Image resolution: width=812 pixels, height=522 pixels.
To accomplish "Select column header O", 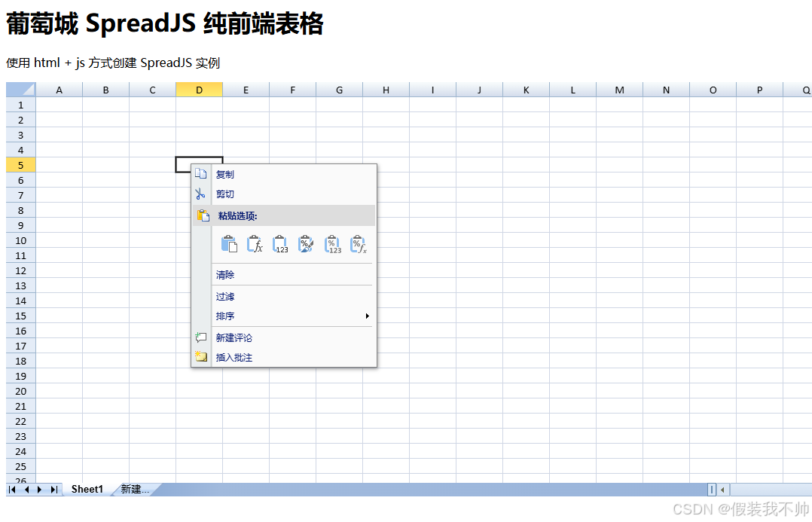I will pyautogui.click(x=713, y=90).
